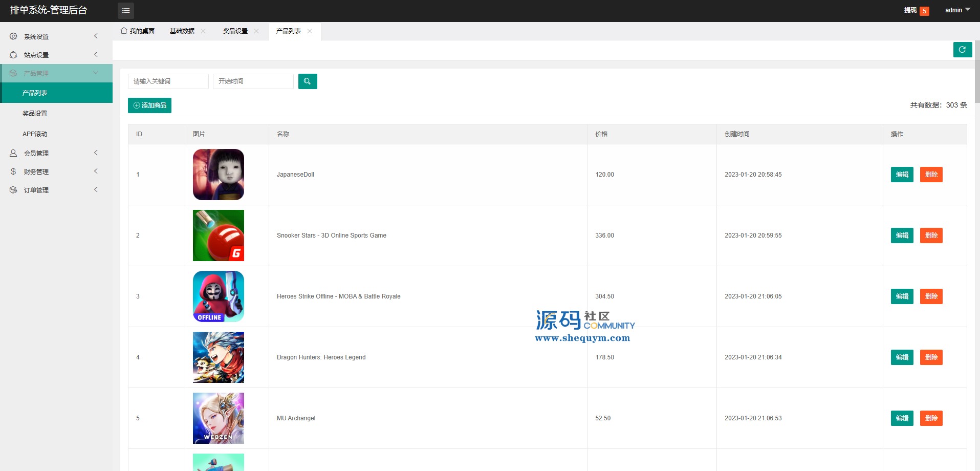Click the timestamp 2023-01-20 21:06:05
The width and height of the screenshot is (980, 471).
753,296
